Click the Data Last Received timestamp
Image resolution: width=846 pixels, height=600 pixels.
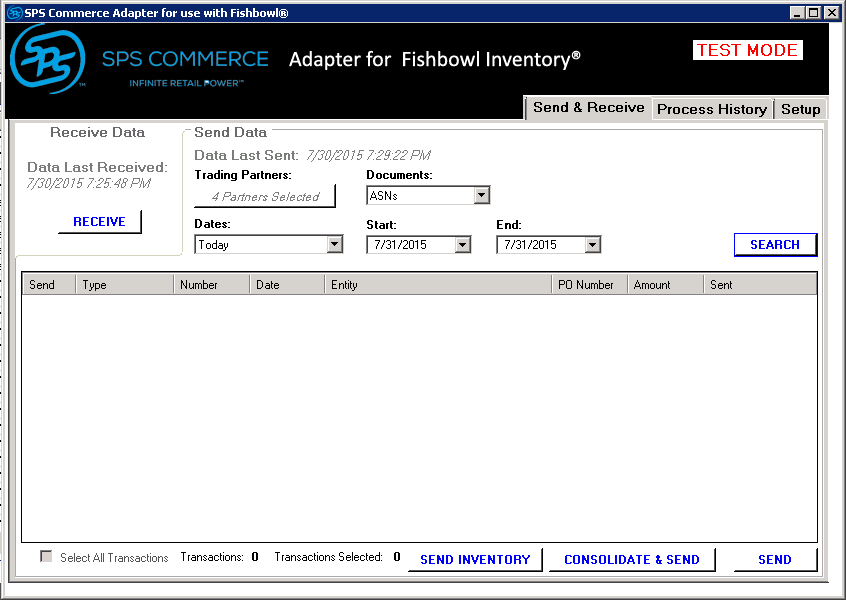pos(89,183)
